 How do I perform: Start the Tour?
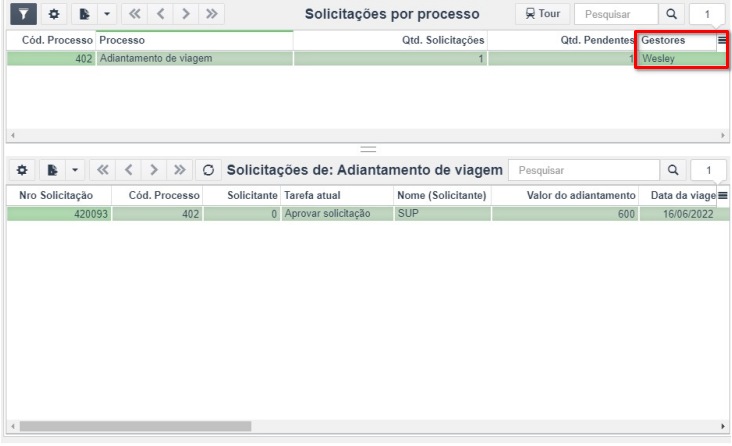[542, 14]
